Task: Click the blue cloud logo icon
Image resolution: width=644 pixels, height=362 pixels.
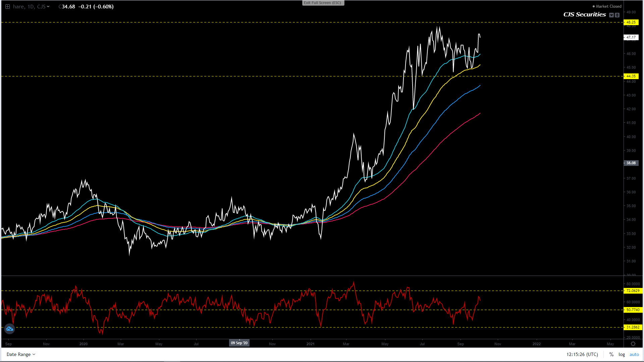Action: 9,329
